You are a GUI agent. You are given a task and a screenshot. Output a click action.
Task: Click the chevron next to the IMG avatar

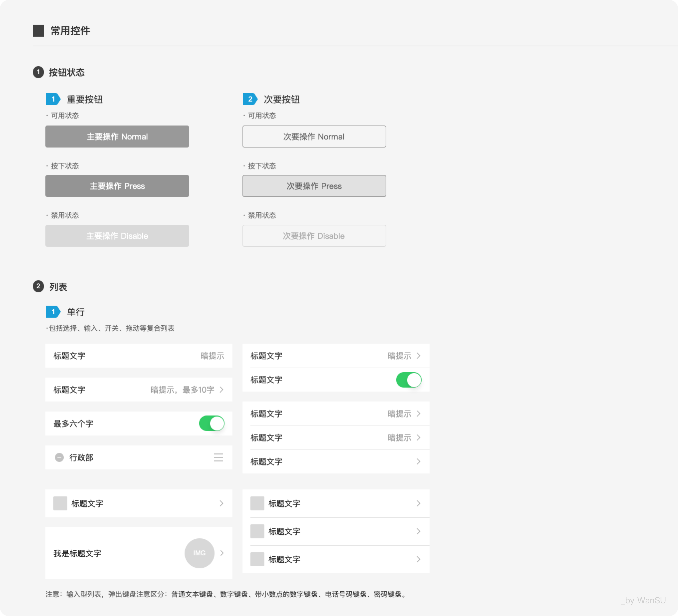[222, 553]
